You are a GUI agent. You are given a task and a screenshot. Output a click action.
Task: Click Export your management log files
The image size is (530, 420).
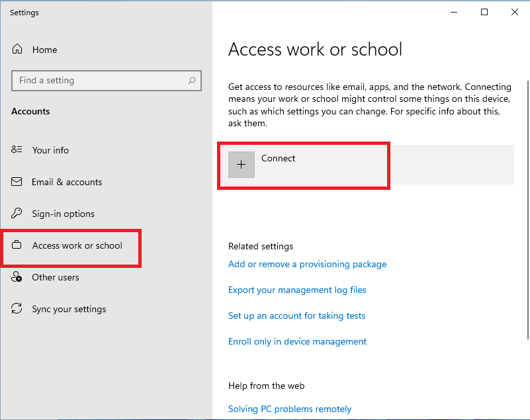(x=297, y=290)
